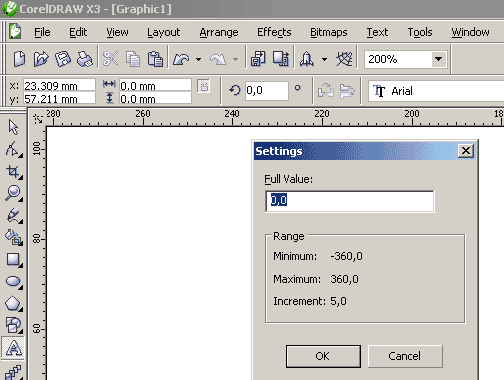Open the zoom level dropdown arrow
This screenshot has height=380, width=504.
point(439,59)
